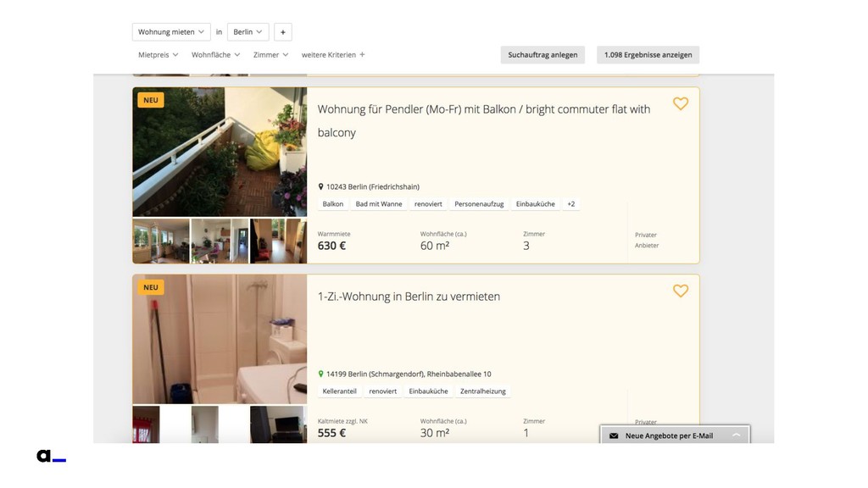Click Privater Anbieter label in commuter flat listing

(x=647, y=240)
